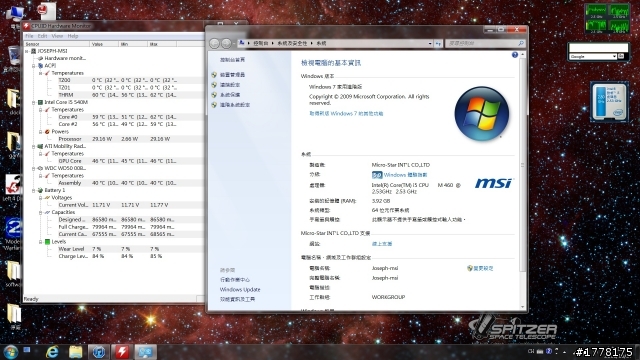Collapse the WDC WD50 drive node
The image size is (640, 360).
(x=33, y=168)
